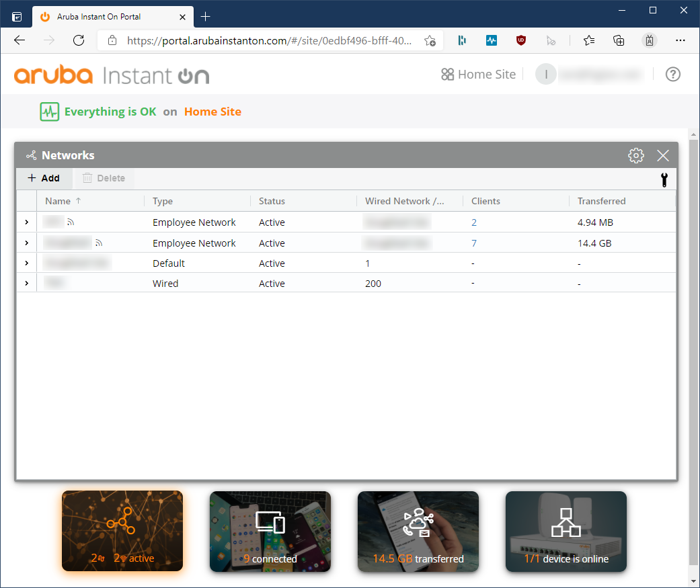Click the user account avatar icon
This screenshot has width=700, height=588.
pyautogui.click(x=545, y=74)
